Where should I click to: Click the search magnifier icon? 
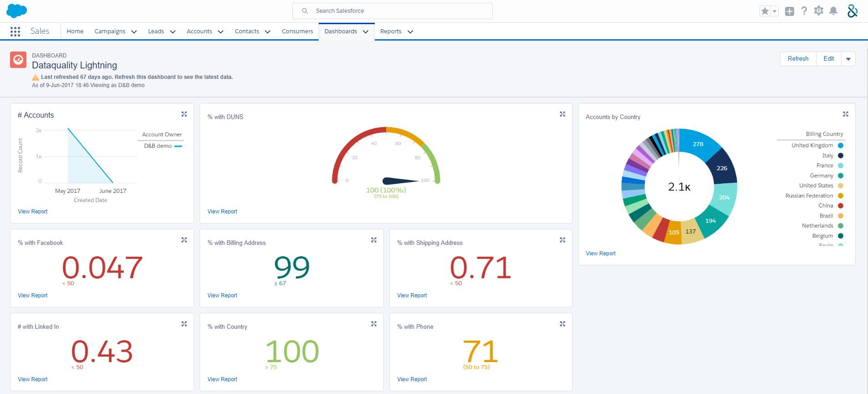point(305,11)
